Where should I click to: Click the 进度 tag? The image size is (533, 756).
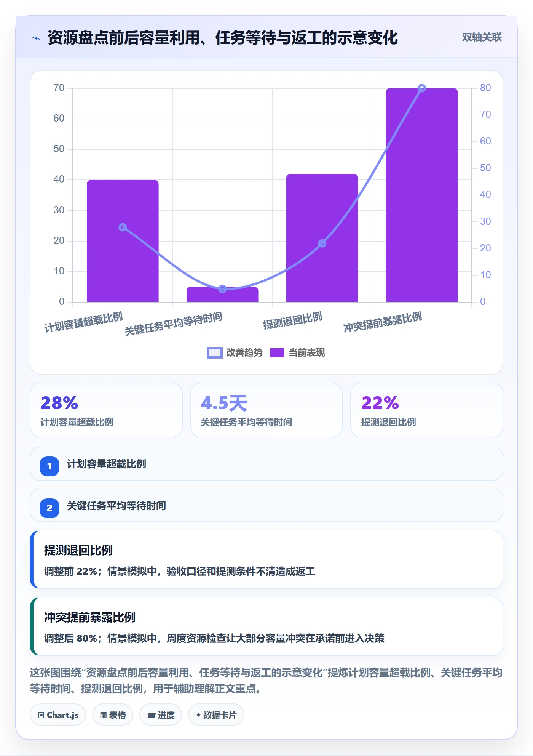[x=161, y=715]
